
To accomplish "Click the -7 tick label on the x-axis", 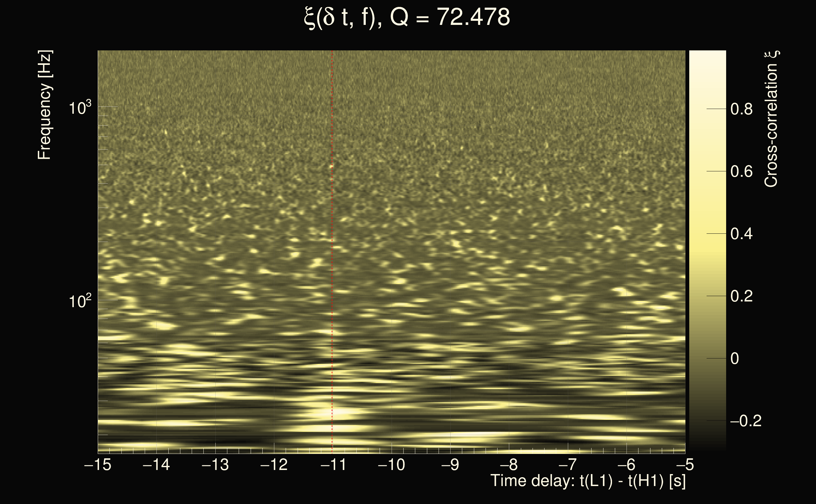I will [x=568, y=465].
